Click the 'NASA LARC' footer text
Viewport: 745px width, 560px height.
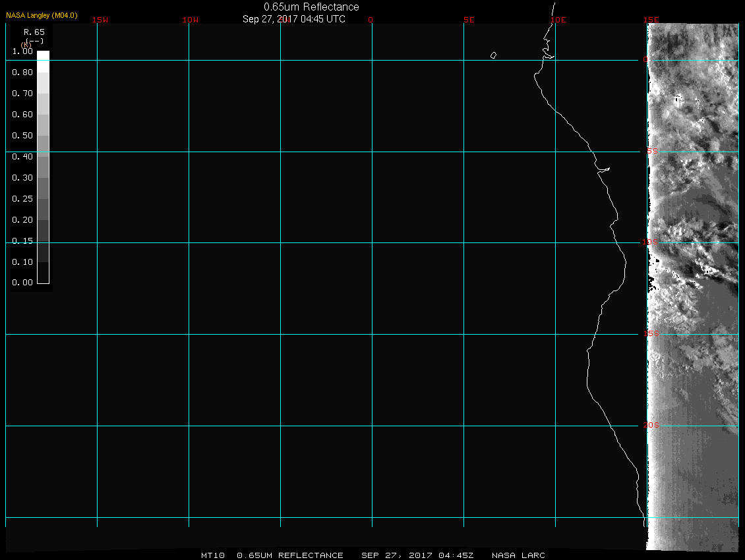pos(518,555)
